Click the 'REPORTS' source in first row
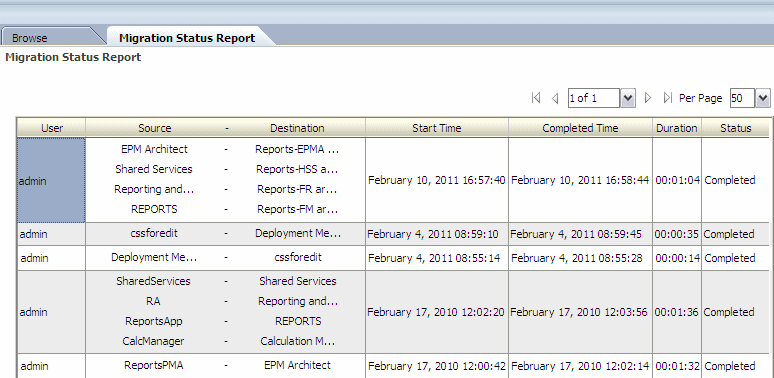The width and height of the screenshot is (774, 378). [x=155, y=209]
